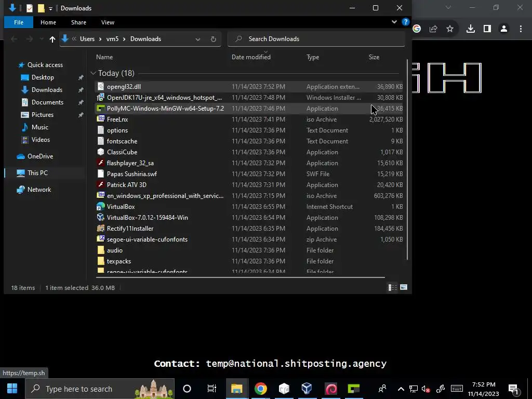Refresh the Downloads folder view
532x399 pixels.
tap(214, 39)
